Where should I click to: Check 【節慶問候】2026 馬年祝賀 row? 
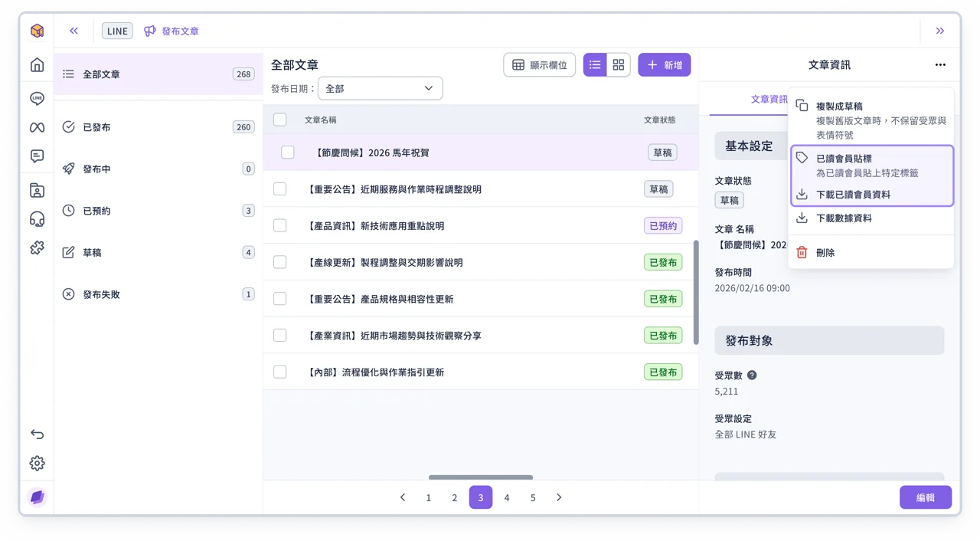coord(288,152)
